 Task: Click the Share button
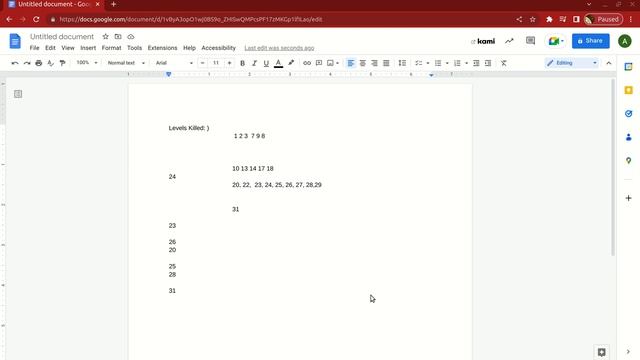[591, 41]
